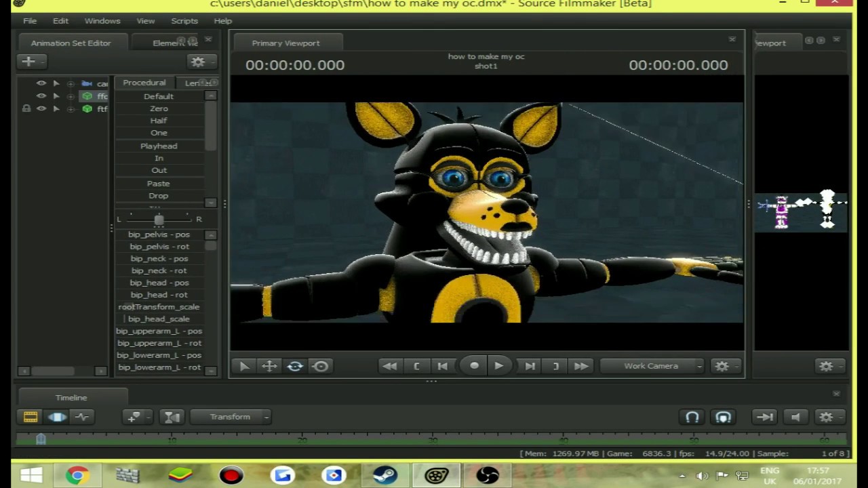Click the add bookmark icon in timeline
The width and height of the screenshot is (868, 488).
(134, 417)
